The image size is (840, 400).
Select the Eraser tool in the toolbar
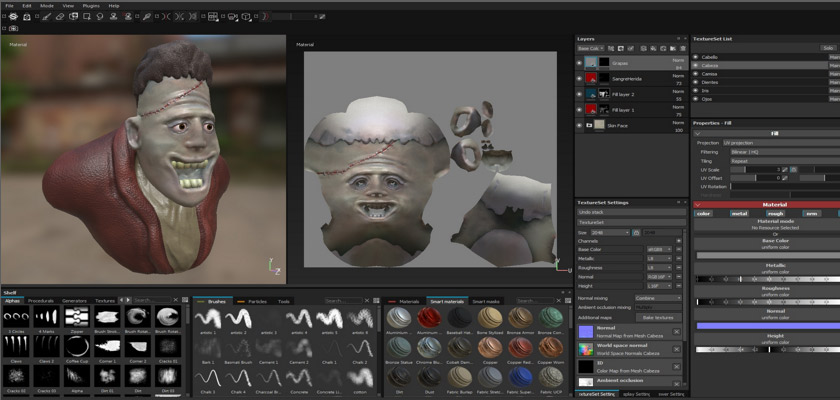tap(60, 16)
